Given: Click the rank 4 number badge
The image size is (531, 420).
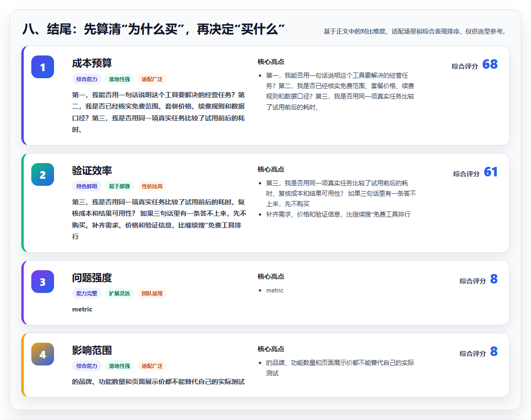Looking at the screenshot, I should click(x=43, y=354).
